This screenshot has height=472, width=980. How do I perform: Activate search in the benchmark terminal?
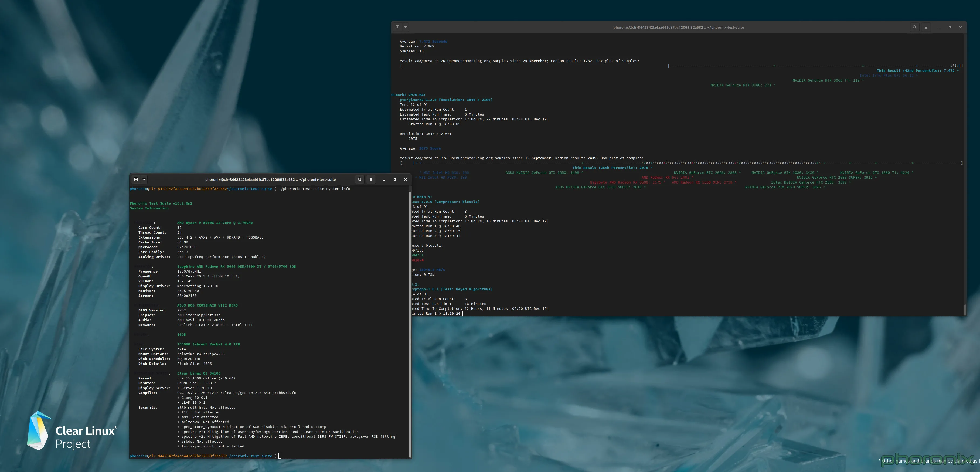pos(914,27)
